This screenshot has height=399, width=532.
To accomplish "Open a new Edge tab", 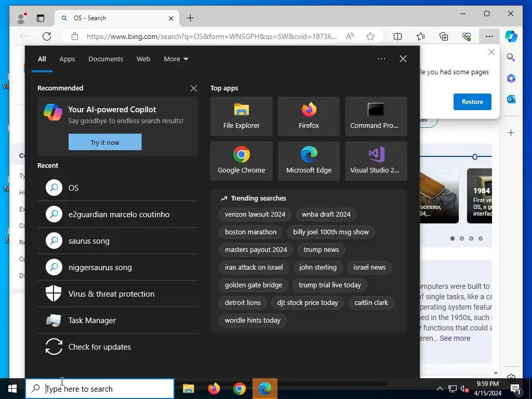I will 190,18.
